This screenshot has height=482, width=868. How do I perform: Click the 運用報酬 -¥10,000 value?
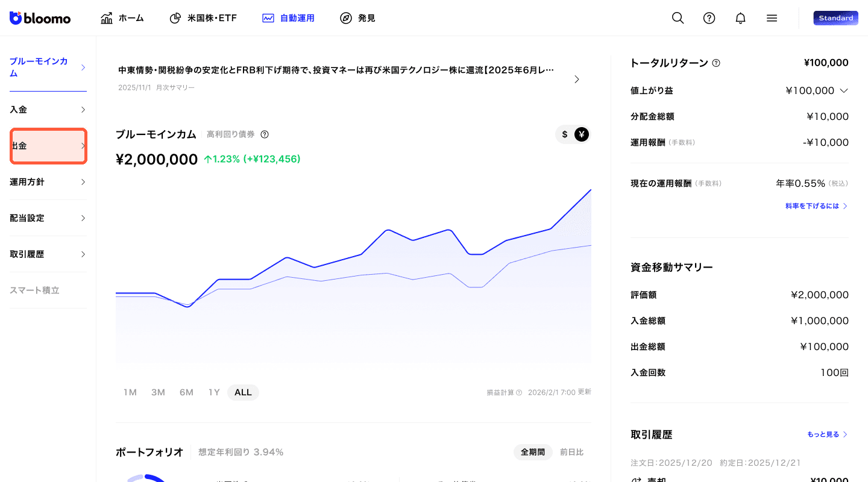825,143
